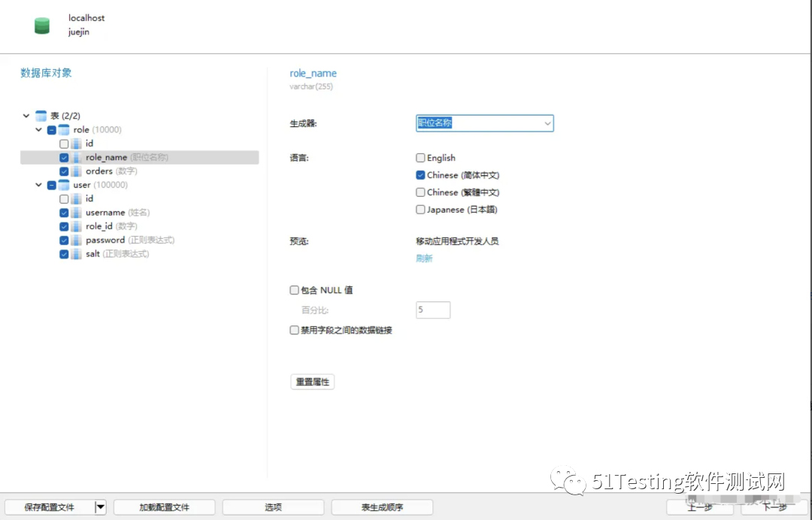Collapse the user table tree node
Screen dimensions: 812x520
pyautogui.click(x=38, y=184)
